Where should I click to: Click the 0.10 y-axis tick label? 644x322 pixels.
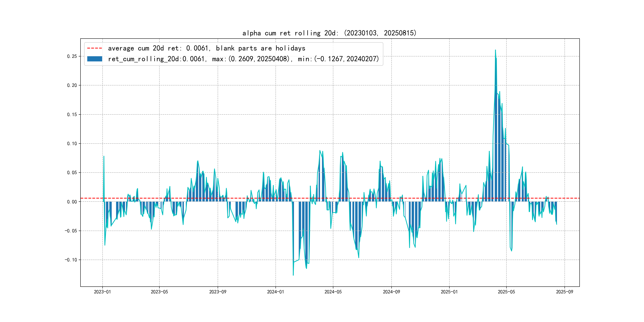coord(72,144)
